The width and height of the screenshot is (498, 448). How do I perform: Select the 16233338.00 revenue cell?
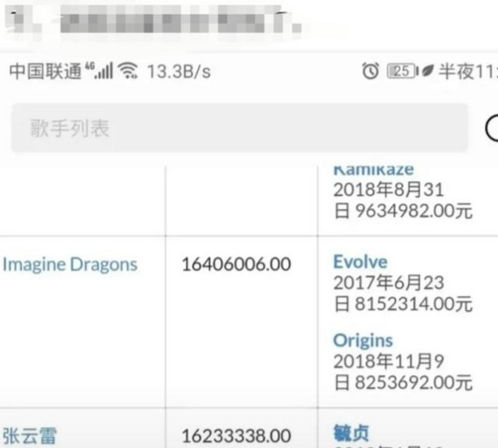click(237, 435)
